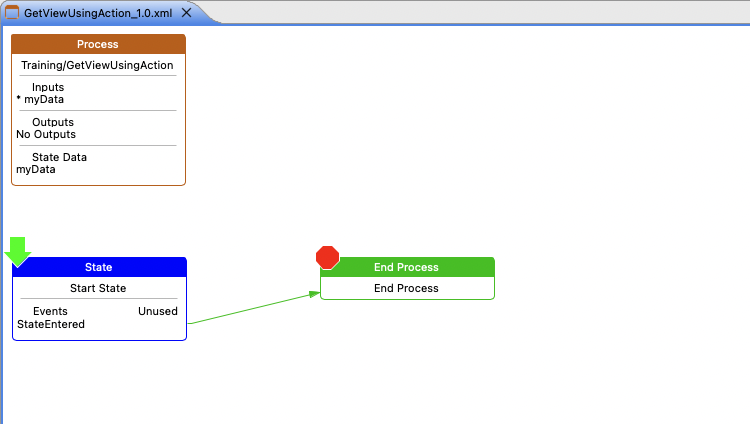Click the Outputs section label
The height and width of the screenshot is (424, 750).
(53, 122)
